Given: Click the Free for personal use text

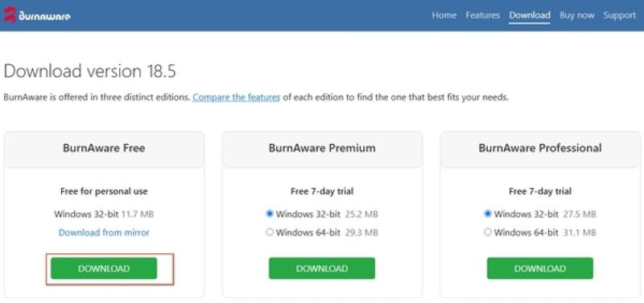Looking at the screenshot, I should 104,191.
